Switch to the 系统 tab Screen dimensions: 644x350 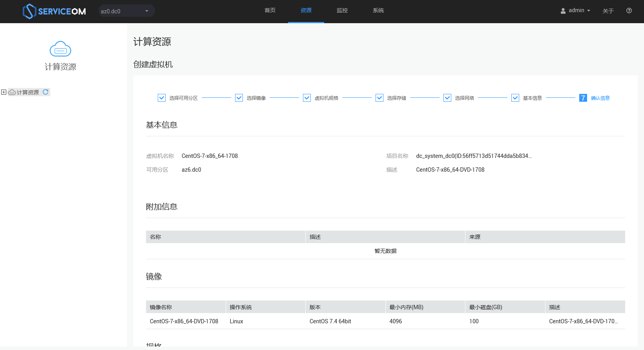[x=378, y=11]
